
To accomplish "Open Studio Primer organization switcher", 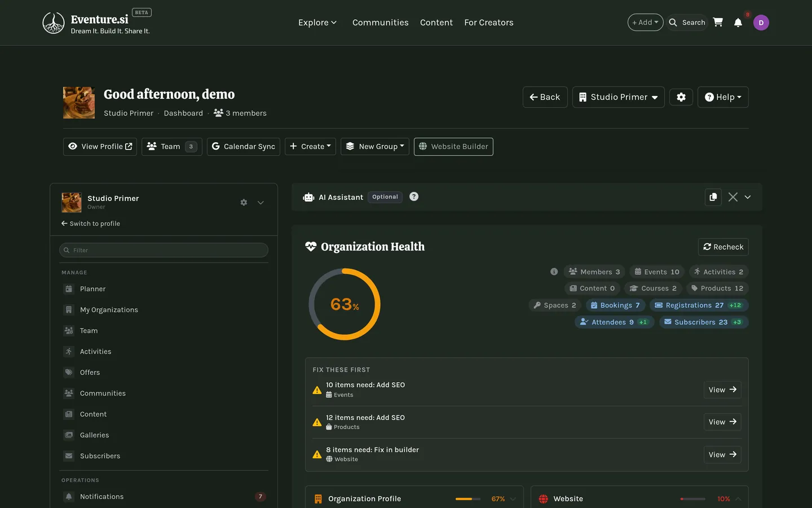I will [618, 97].
